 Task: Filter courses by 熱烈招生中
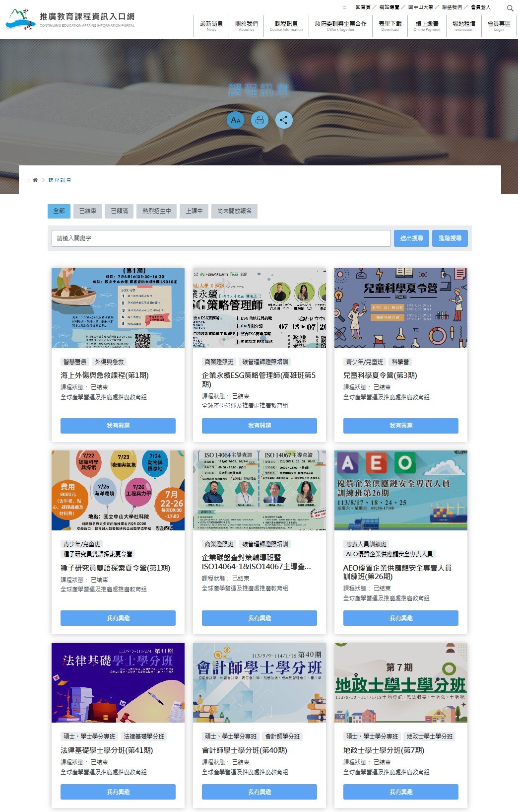[156, 211]
